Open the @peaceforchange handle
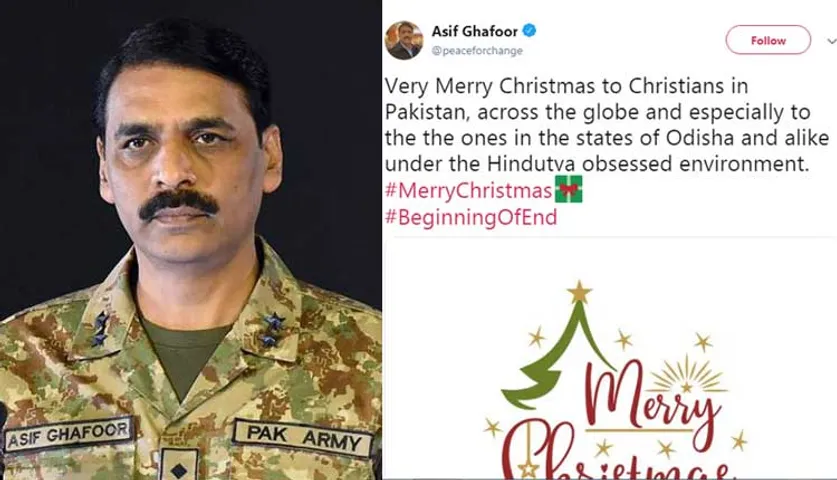The image size is (837, 480). click(477, 51)
